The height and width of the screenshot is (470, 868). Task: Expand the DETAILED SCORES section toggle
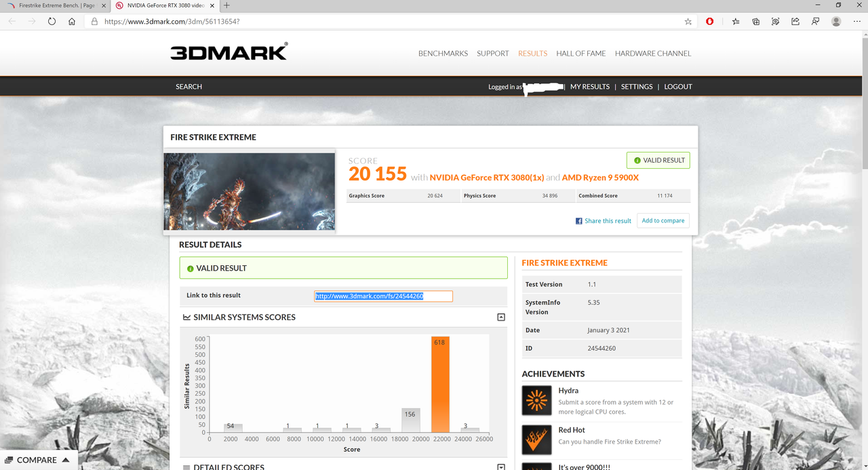[501, 467]
